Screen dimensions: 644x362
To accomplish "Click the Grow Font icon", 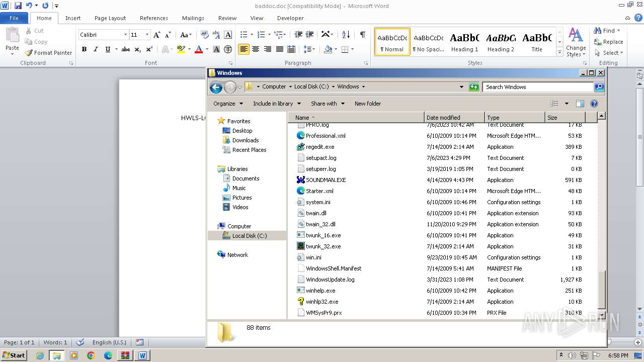I will [157, 35].
